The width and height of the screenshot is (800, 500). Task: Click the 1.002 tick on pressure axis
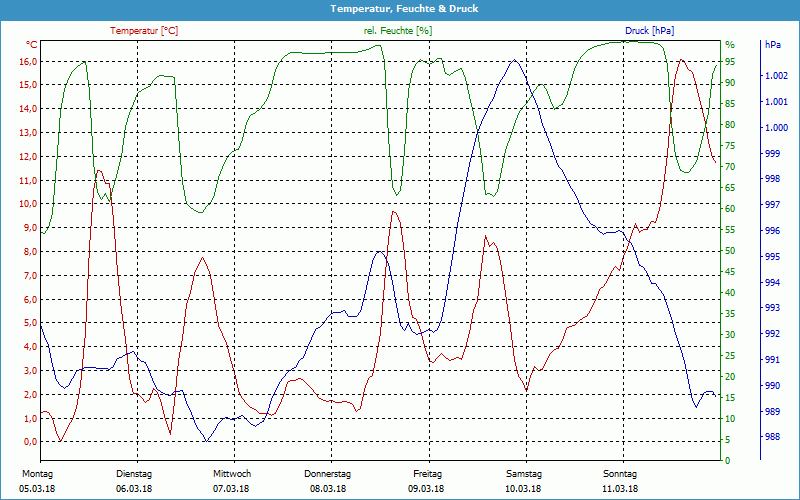click(x=776, y=76)
